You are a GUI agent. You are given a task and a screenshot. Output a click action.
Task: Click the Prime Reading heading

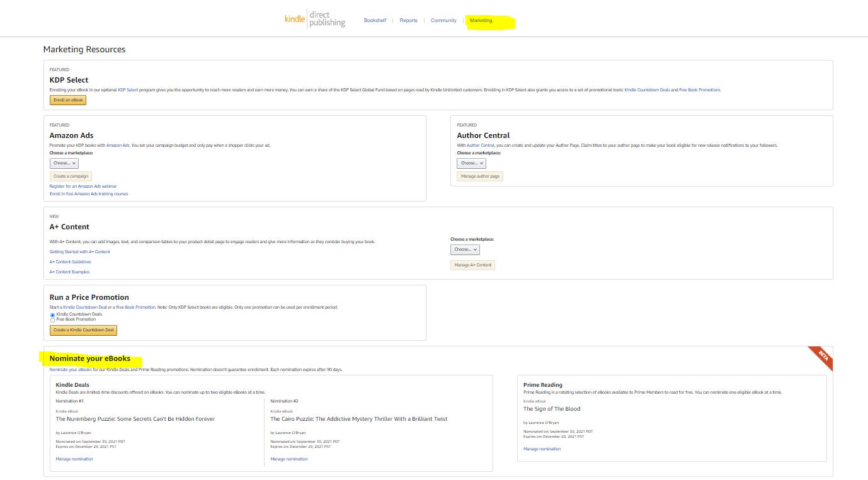(x=543, y=385)
